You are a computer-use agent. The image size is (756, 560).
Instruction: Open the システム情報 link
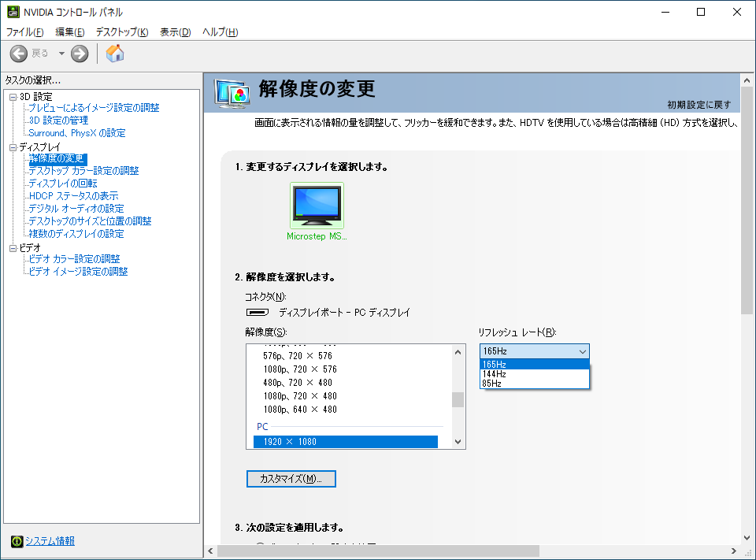coord(50,541)
